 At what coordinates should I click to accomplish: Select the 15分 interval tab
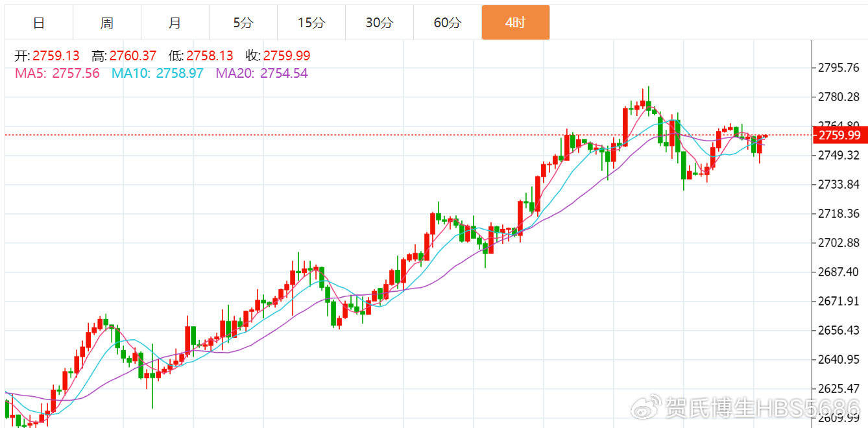pos(311,23)
